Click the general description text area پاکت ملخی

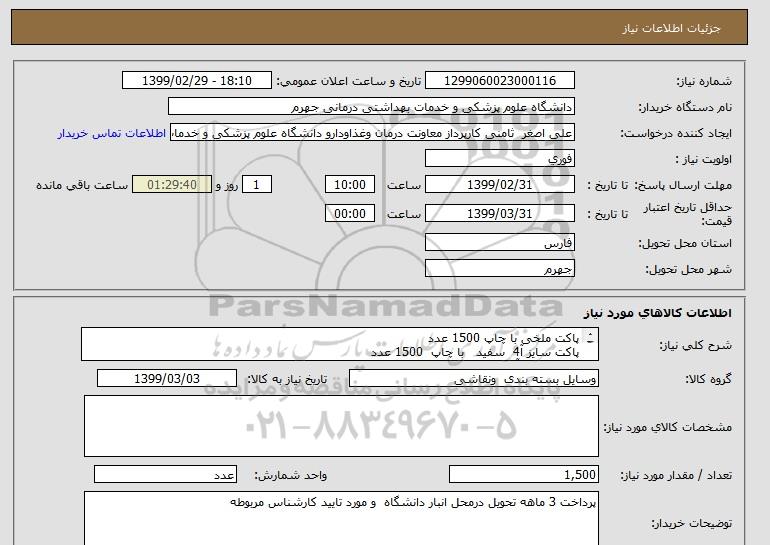340,345
